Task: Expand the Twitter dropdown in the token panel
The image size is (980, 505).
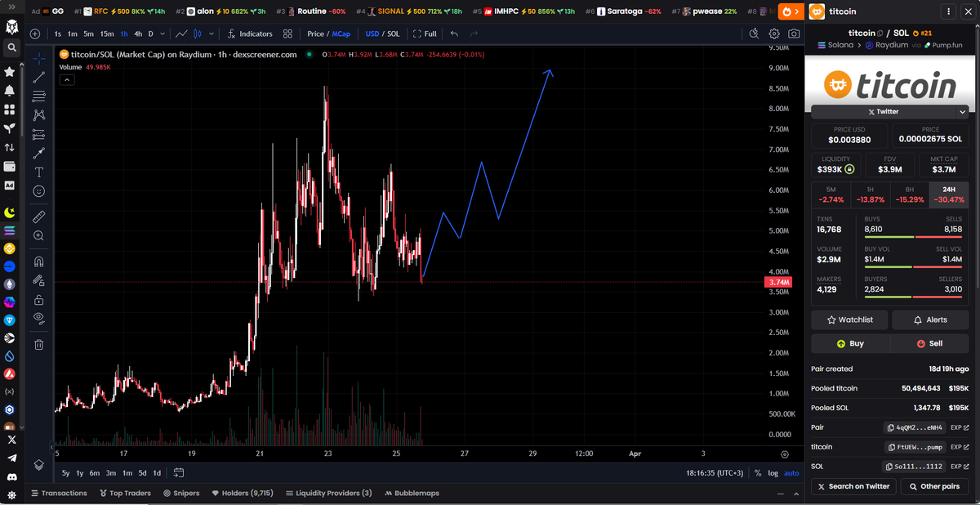Action: (x=962, y=111)
